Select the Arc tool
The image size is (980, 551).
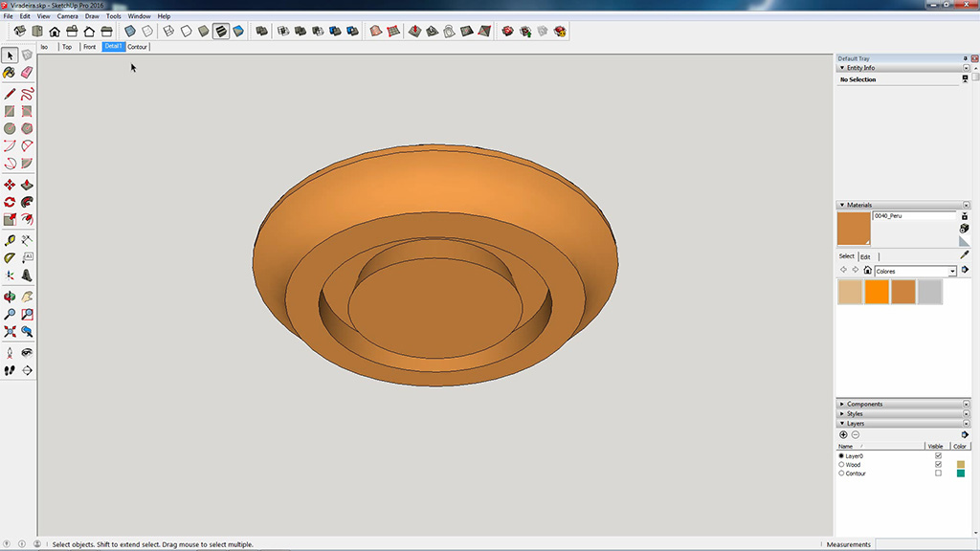click(10, 146)
